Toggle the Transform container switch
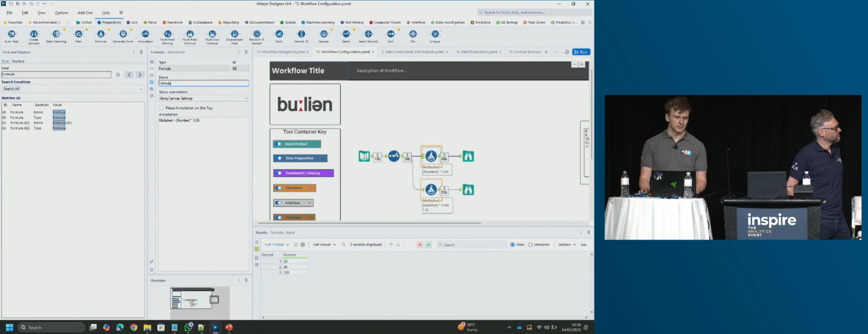The height and width of the screenshot is (334, 868). click(x=279, y=188)
